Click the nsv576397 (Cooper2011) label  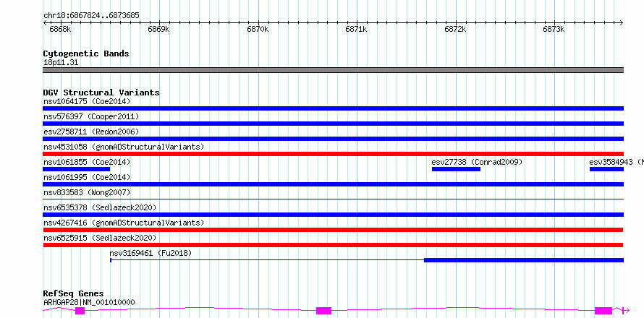click(91, 116)
